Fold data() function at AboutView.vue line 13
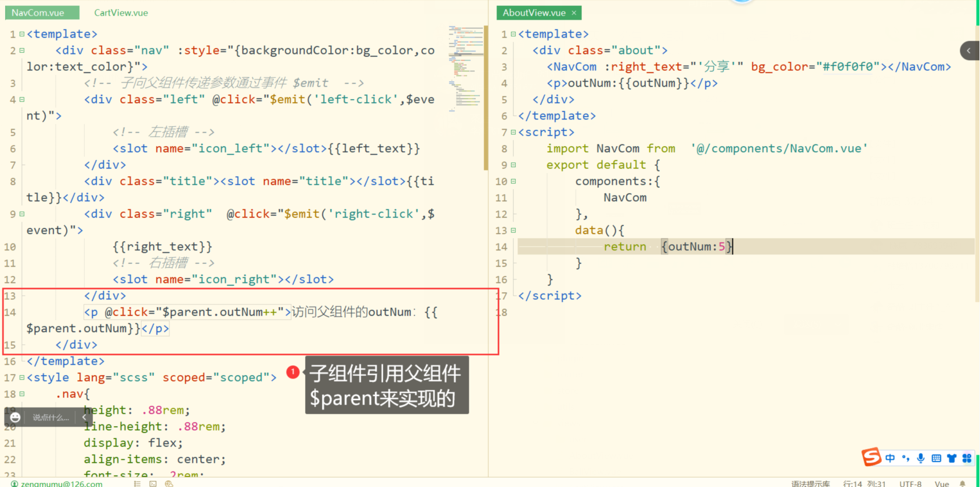This screenshot has height=487, width=980. tap(513, 230)
